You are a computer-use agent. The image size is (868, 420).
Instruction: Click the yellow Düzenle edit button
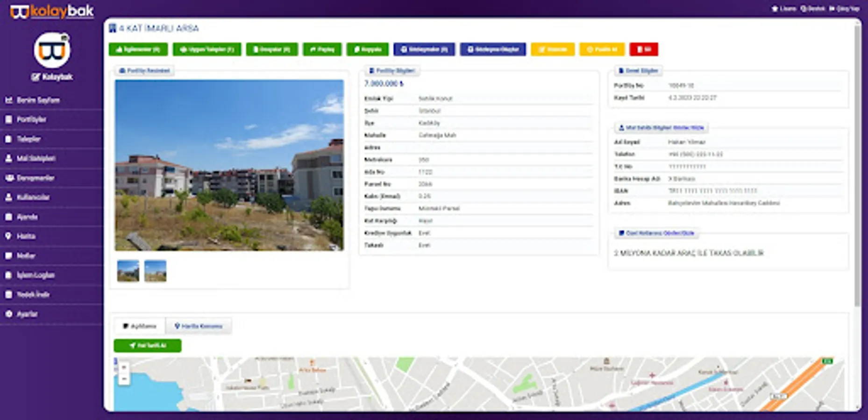553,49
